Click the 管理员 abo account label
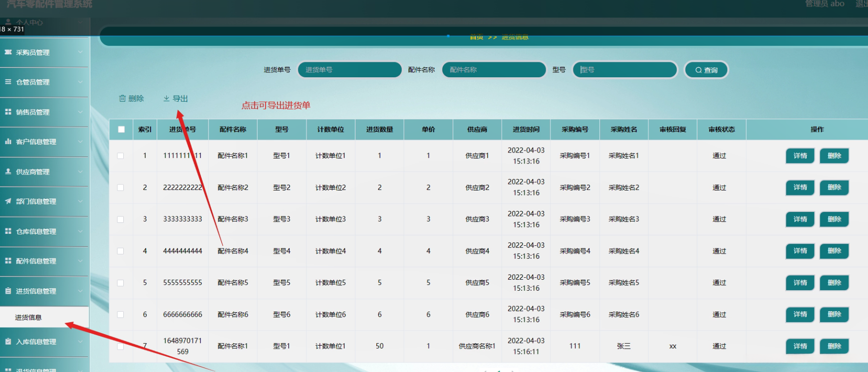The width and height of the screenshot is (868, 372). 825,3
